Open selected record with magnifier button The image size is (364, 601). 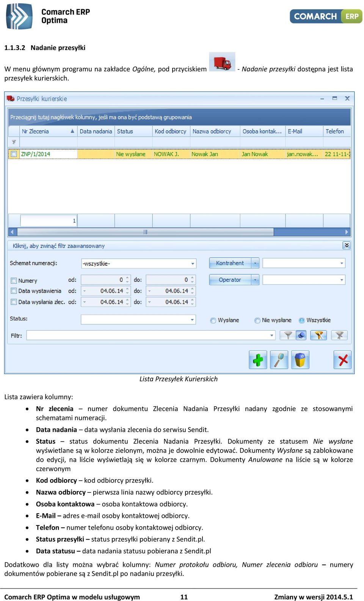(279, 360)
